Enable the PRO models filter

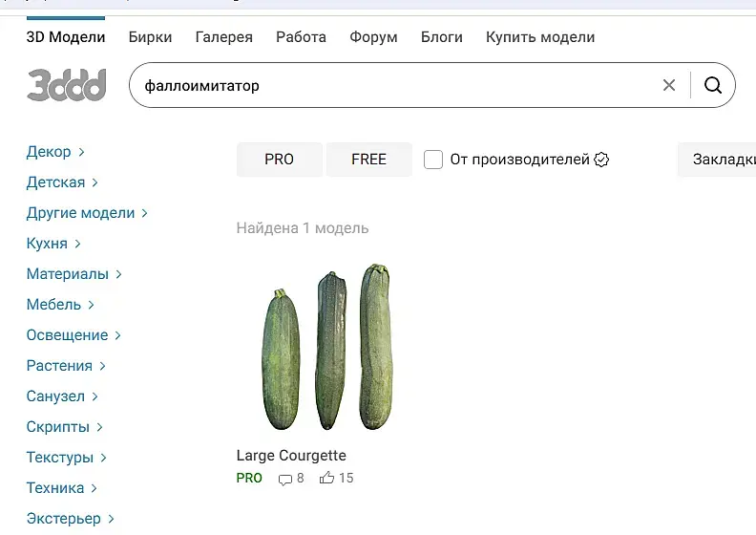click(x=279, y=160)
